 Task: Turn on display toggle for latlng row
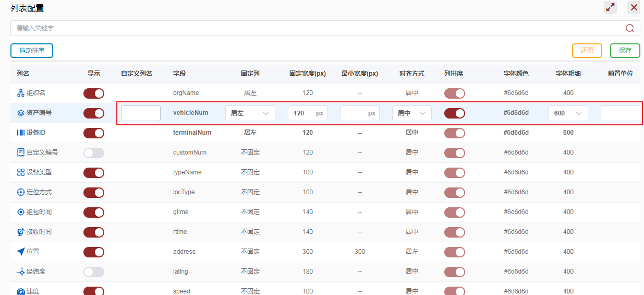coord(94,272)
